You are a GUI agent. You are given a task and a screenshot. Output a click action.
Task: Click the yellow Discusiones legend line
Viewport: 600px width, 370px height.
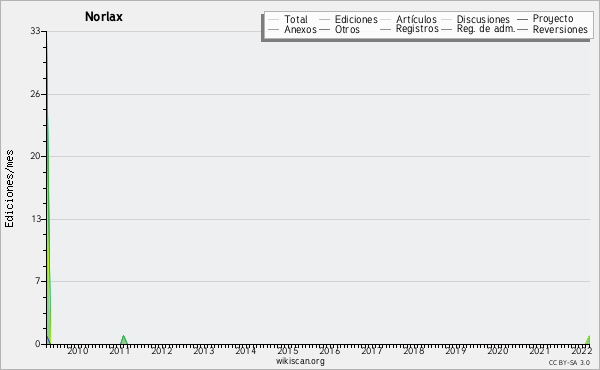tap(447, 20)
